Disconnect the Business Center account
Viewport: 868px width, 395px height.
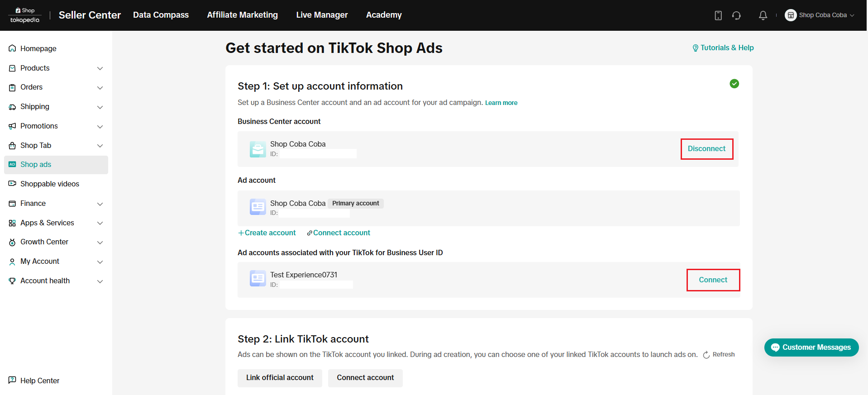[706, 149]
